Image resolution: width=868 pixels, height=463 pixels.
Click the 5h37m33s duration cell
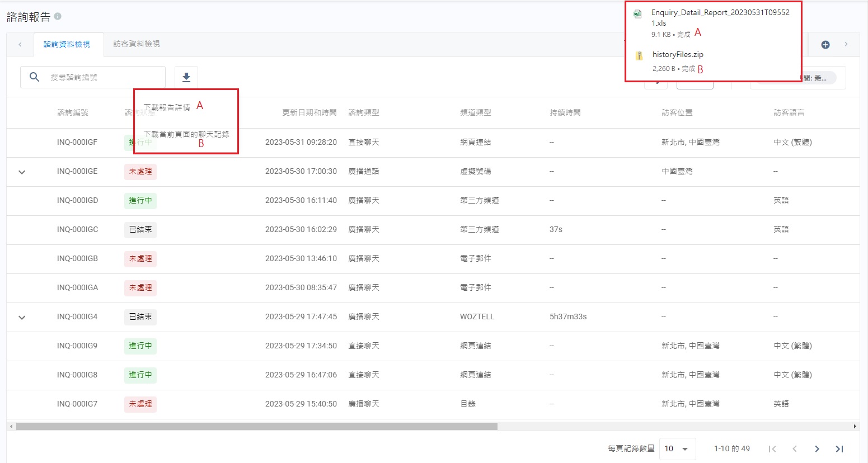tap(568, 316)
